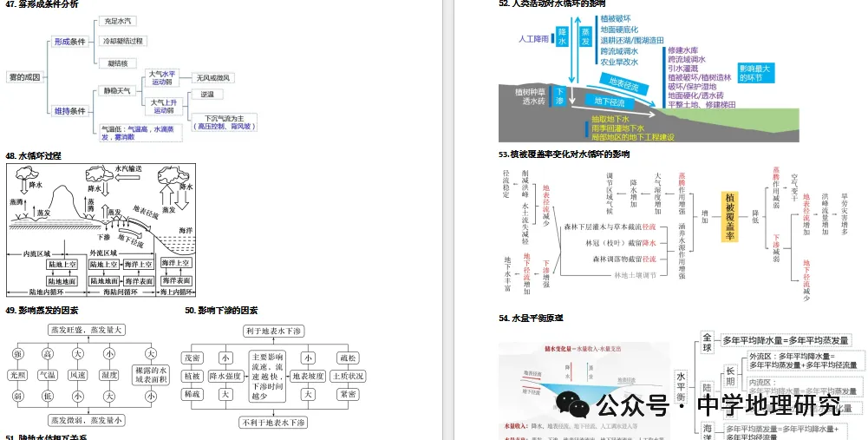Click the '退耕还湖/围湖造田' line
The height and width of the screenshot is (440, 868).
coord(632,41)
